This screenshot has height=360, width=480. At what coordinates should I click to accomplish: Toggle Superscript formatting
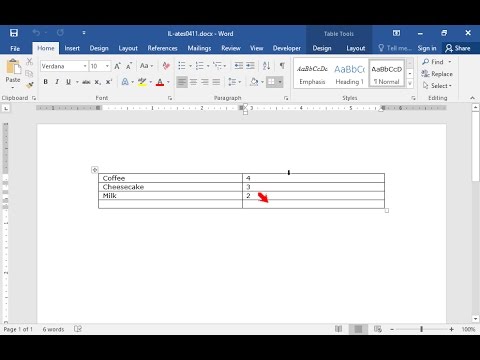(x=109, y=82)
